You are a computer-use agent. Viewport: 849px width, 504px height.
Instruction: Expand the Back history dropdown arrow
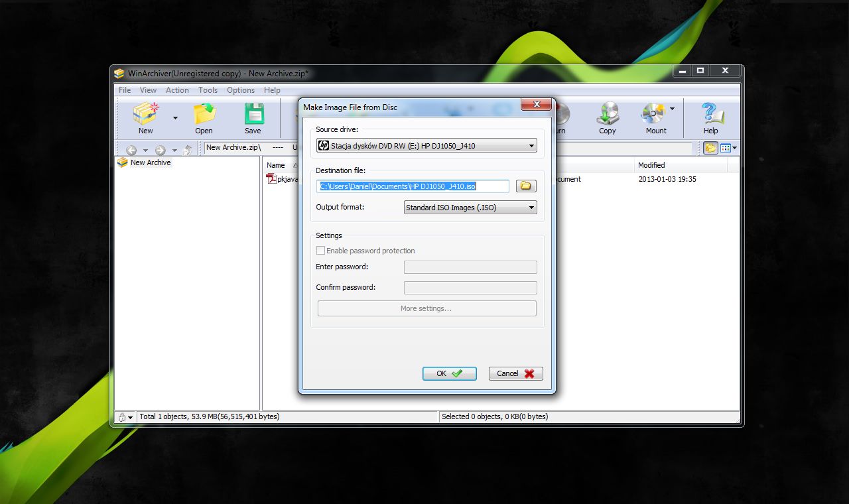tap(145, 151)
